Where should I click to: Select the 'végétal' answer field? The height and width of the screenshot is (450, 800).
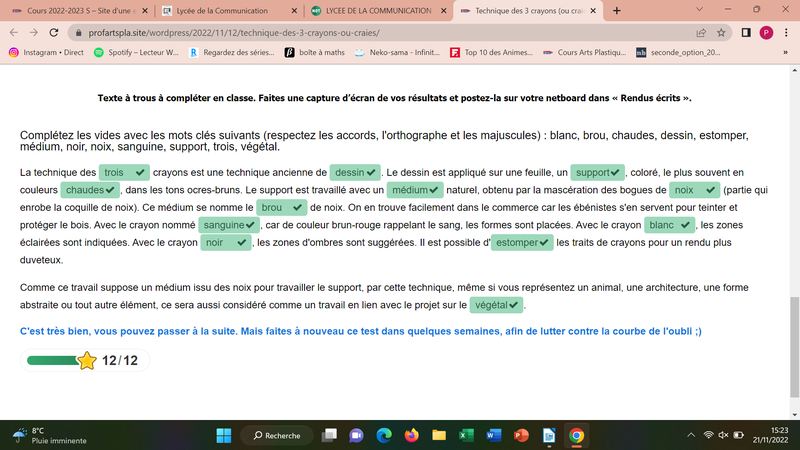497,304
